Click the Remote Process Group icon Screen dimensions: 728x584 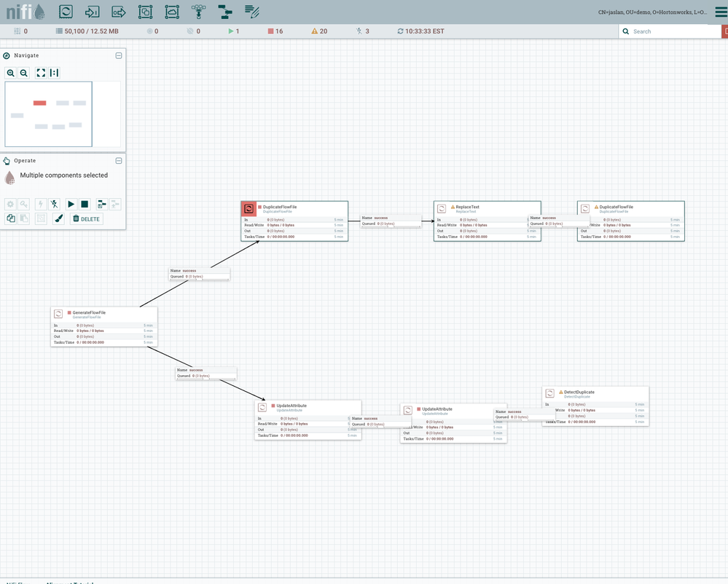tap(171, 12)
